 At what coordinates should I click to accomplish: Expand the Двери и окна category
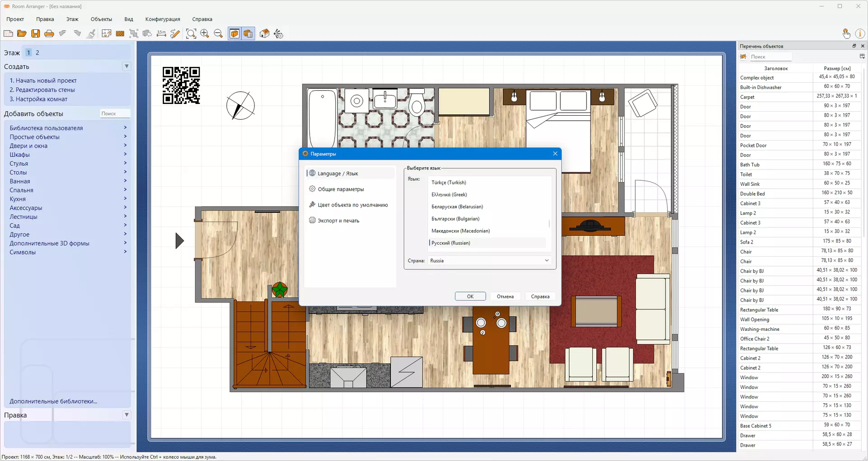click(x=68, y=146)
